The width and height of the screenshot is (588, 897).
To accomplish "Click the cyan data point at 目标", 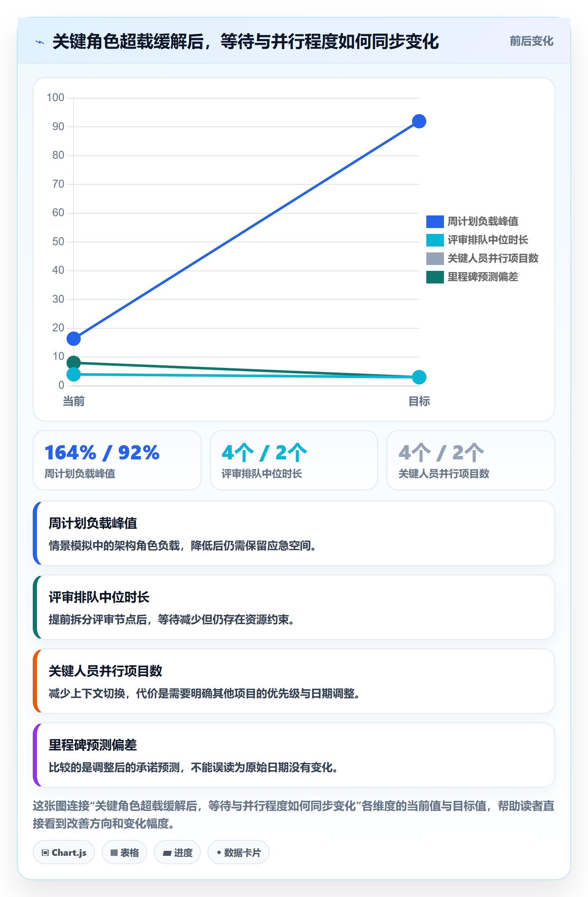I will click(x=419, y=377).
